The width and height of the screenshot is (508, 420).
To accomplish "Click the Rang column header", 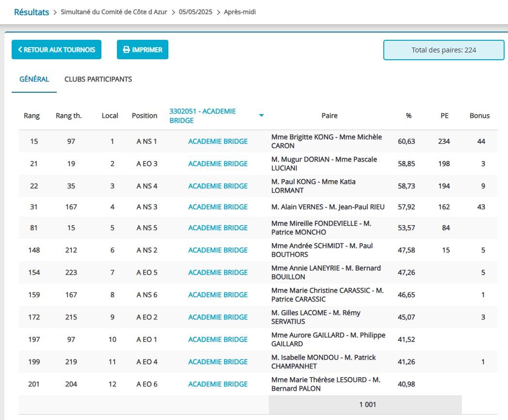I will click(32, 116).
